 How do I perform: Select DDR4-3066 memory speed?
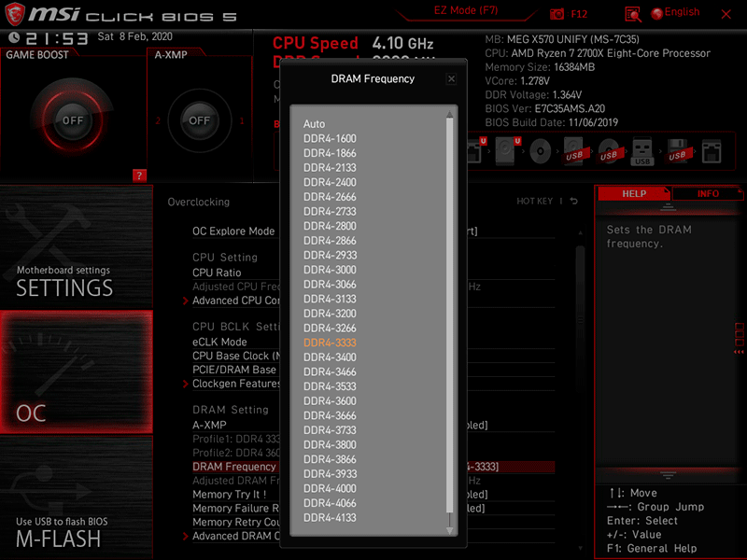[330, 285]
